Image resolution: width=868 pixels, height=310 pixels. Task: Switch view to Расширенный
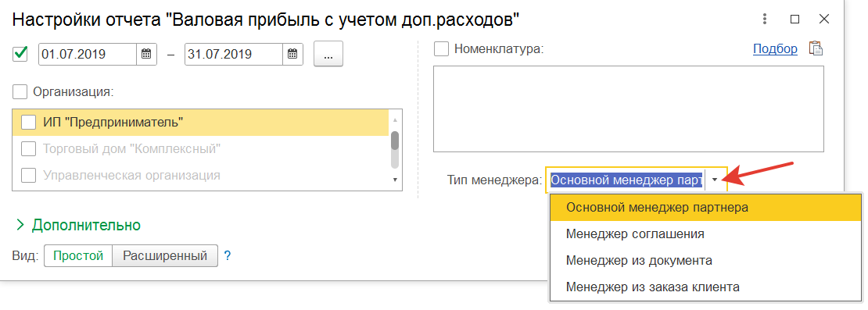(165, 256)
